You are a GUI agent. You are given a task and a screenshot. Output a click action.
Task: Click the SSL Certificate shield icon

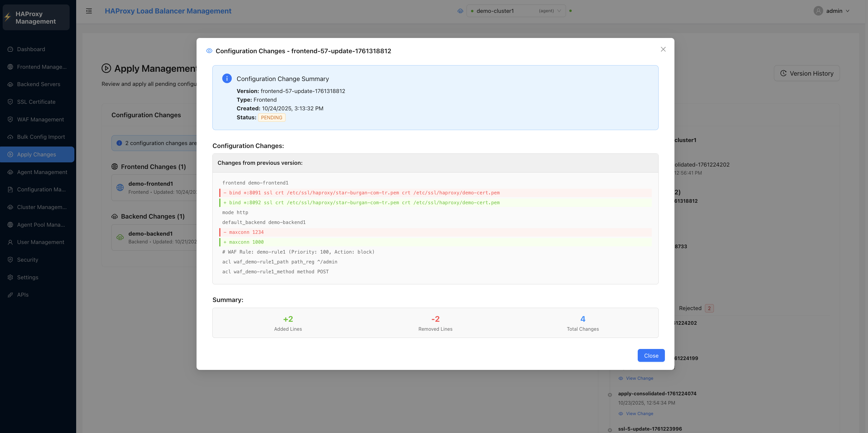point(10,102)
